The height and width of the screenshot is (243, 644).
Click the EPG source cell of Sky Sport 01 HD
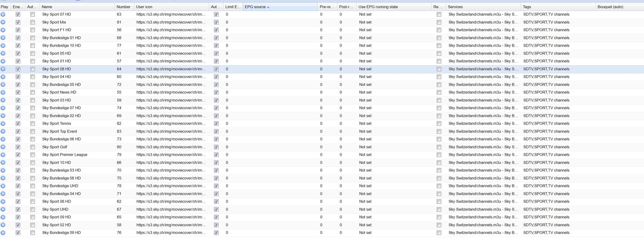[x=280, y=61]
